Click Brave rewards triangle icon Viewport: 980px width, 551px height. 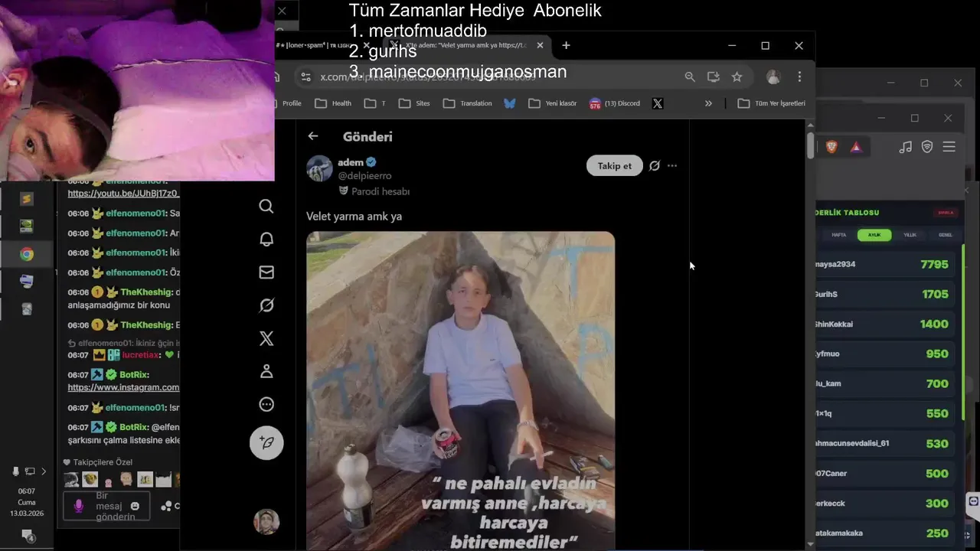pos(856,147)
